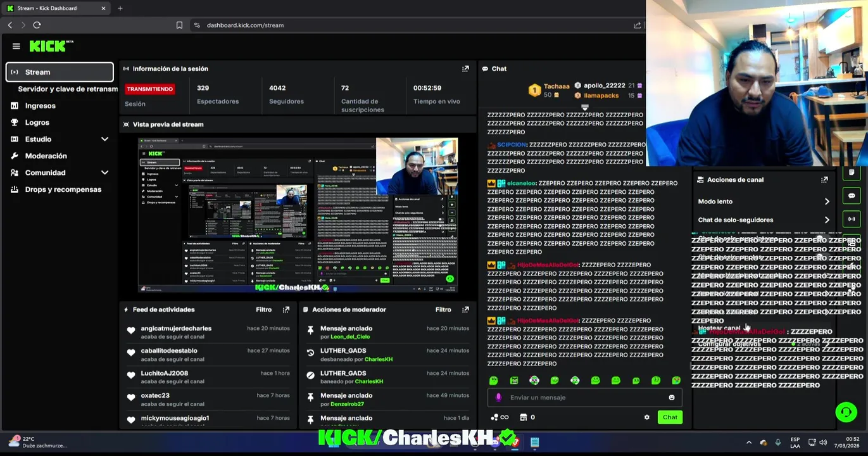
Task: Pop out the Información de la sesión panel
Action: (465, 68)
